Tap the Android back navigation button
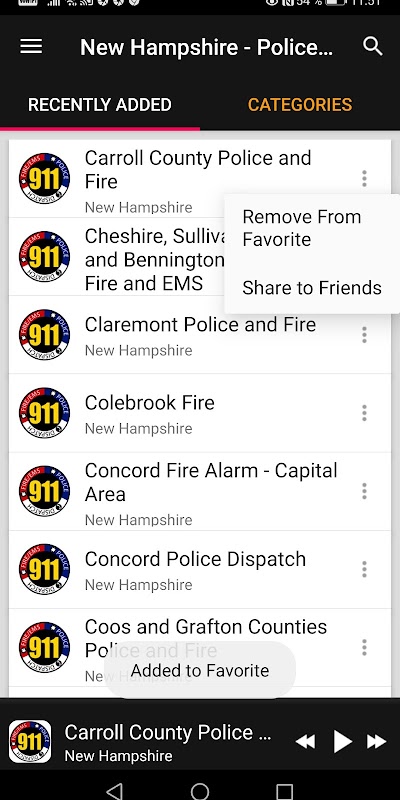The image size is (400, 800). coord(115,791)
